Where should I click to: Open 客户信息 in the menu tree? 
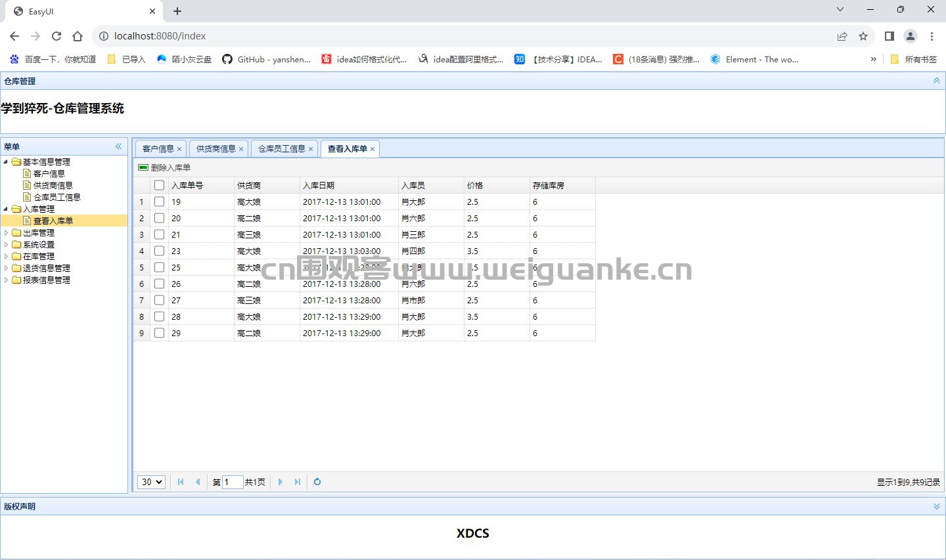[49, 173]
